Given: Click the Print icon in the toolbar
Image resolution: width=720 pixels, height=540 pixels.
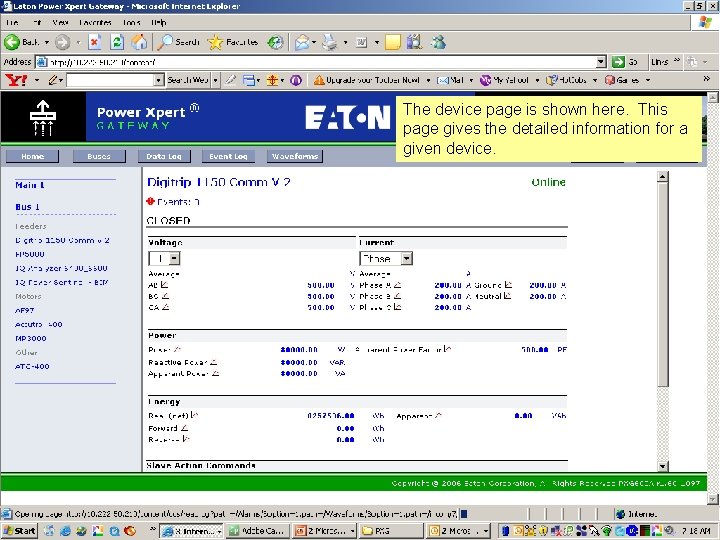Looking at the screenshot, I should coord(329,42).
